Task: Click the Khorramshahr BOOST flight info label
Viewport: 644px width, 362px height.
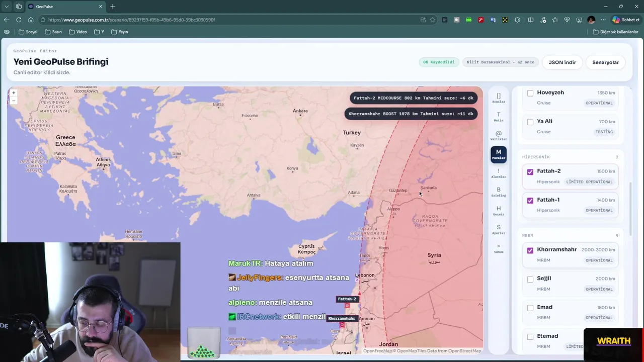Action: click(411, 114)
